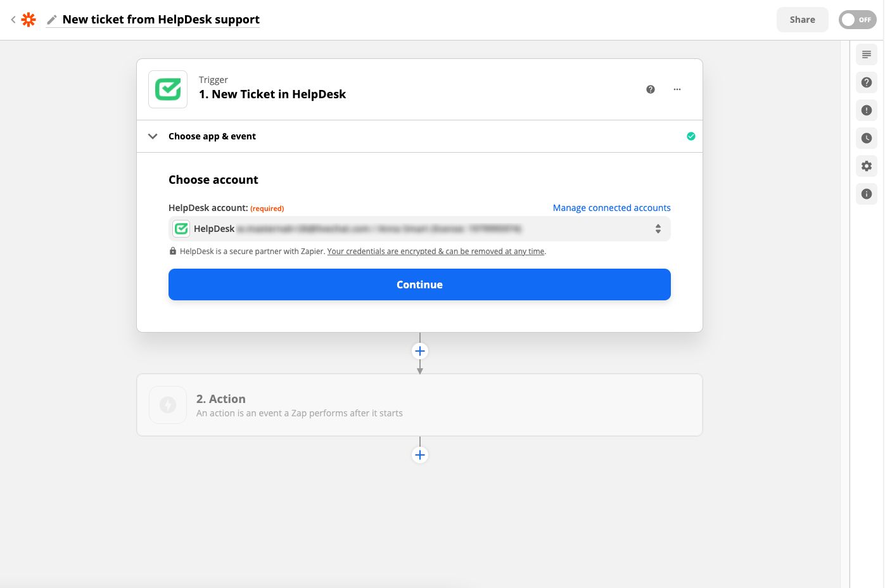
Task: Open the HelpDesk account dropdown
Action: coord(419,229)
